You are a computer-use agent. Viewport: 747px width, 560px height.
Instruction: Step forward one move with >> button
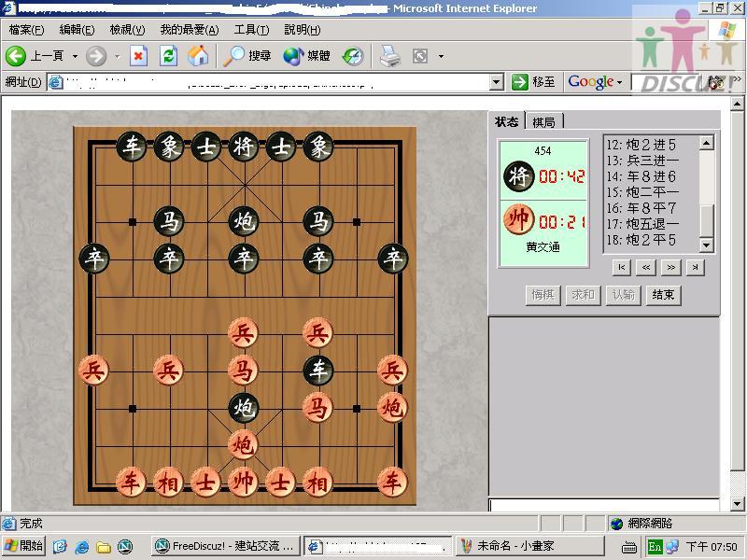[x=670, y=267]
